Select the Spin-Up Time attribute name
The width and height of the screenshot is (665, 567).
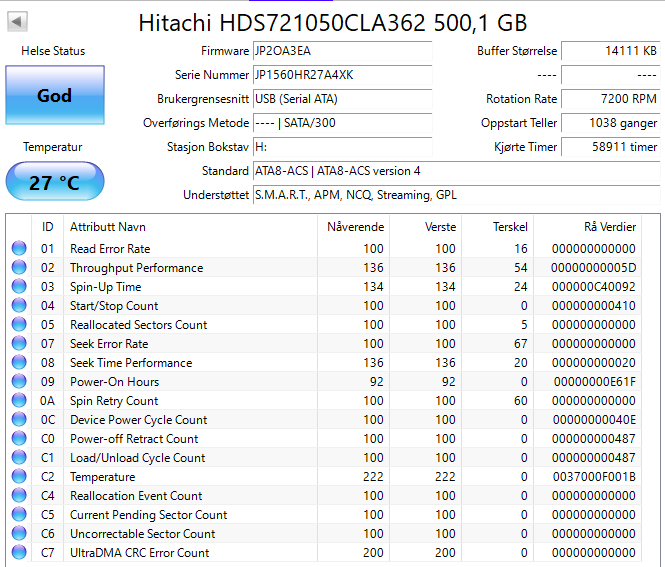pos(106,287)
